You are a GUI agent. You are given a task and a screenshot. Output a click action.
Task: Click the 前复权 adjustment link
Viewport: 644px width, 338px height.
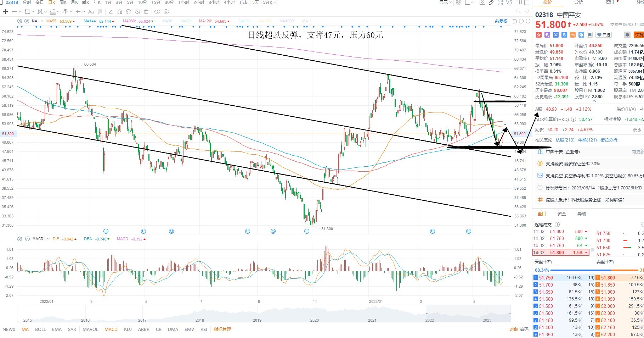click(x=501, y=21)
